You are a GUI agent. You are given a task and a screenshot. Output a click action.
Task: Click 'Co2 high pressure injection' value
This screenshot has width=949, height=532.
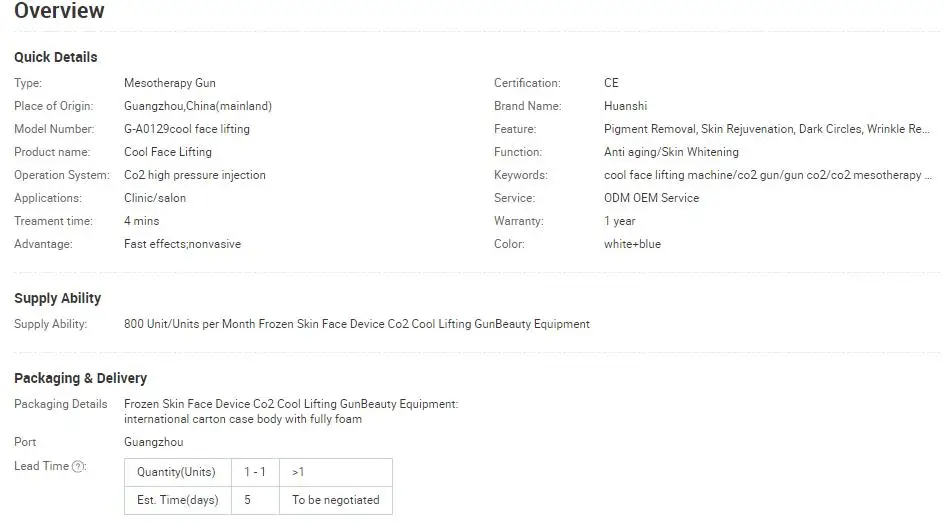195,175
